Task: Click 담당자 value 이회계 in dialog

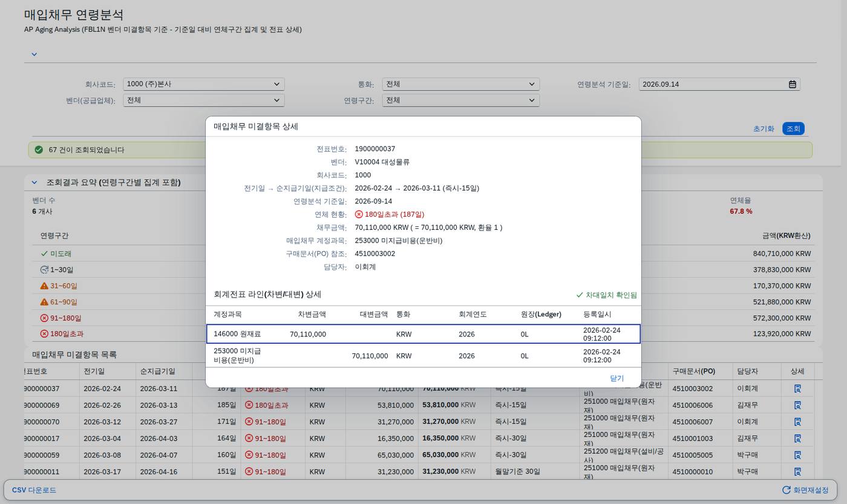Action: click(365, 267)
